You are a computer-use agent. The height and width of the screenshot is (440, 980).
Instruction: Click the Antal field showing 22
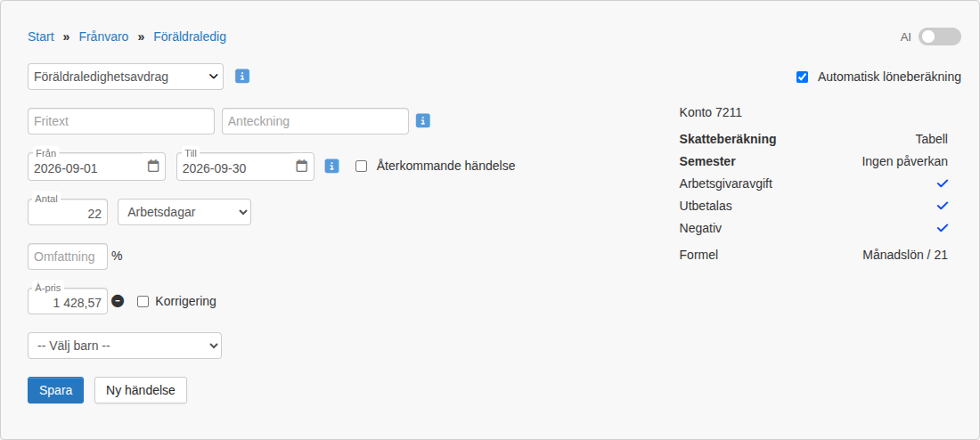[x=68, y=213]
